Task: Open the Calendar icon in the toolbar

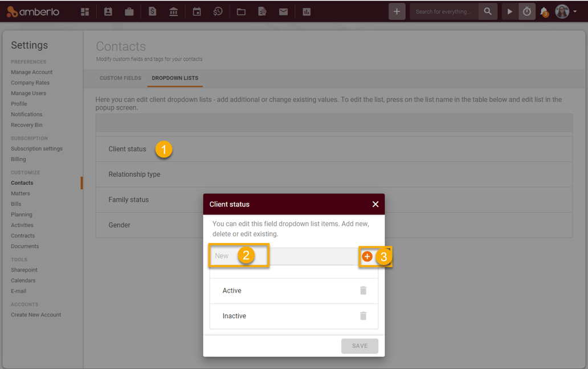Action: 196,11
